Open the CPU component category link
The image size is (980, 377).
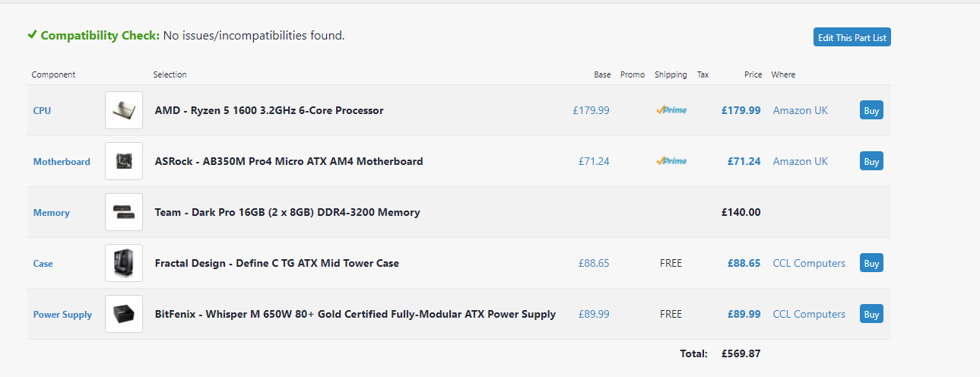click(43, 111)
